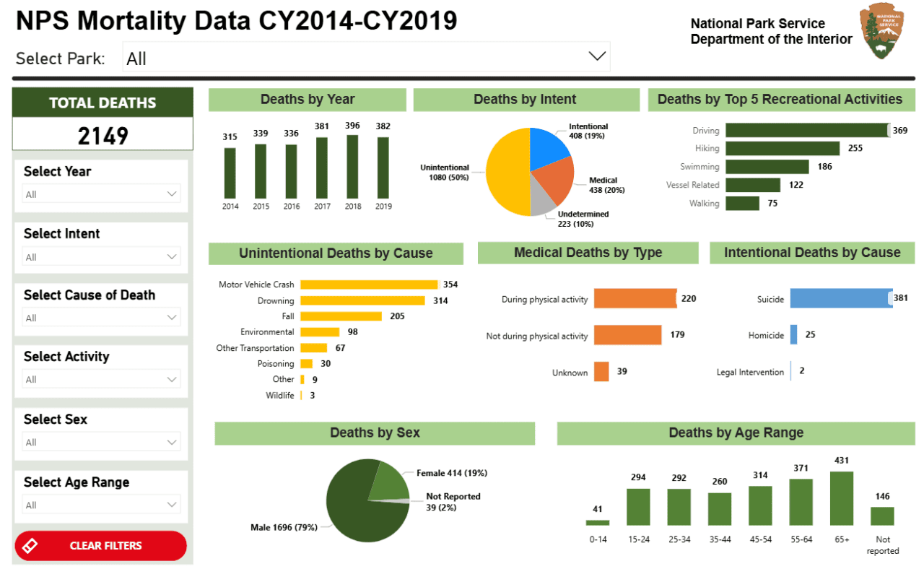The width and height of the screenshot is (924, 582).
Task: Click the Deaths by Sex header
Action: click(x=375, y=433)
